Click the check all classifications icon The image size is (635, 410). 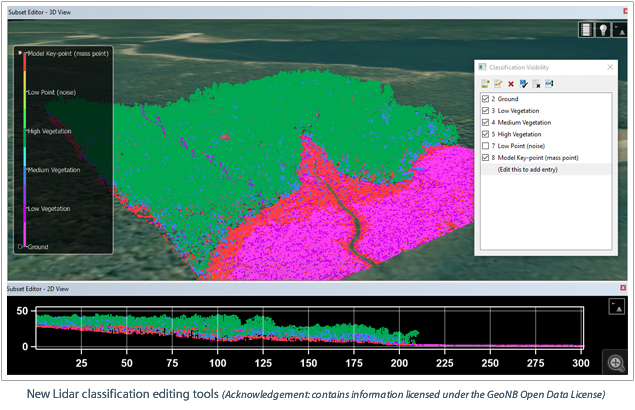(x=524, y=83)
